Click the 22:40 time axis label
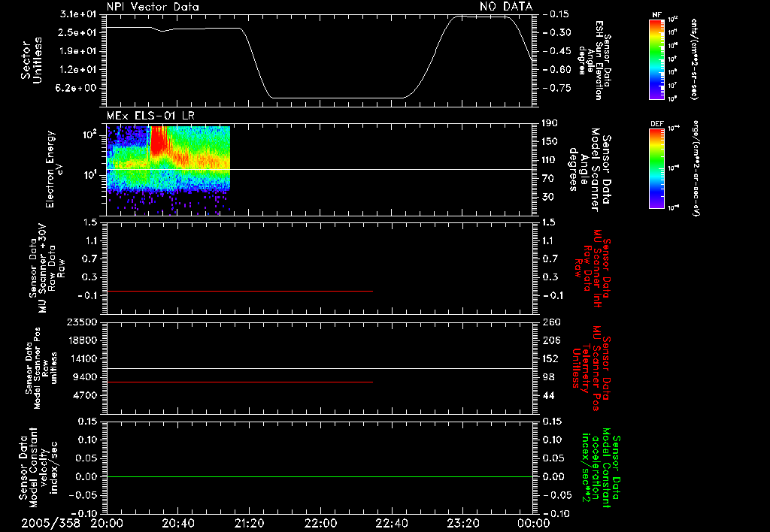 point(391,523)
